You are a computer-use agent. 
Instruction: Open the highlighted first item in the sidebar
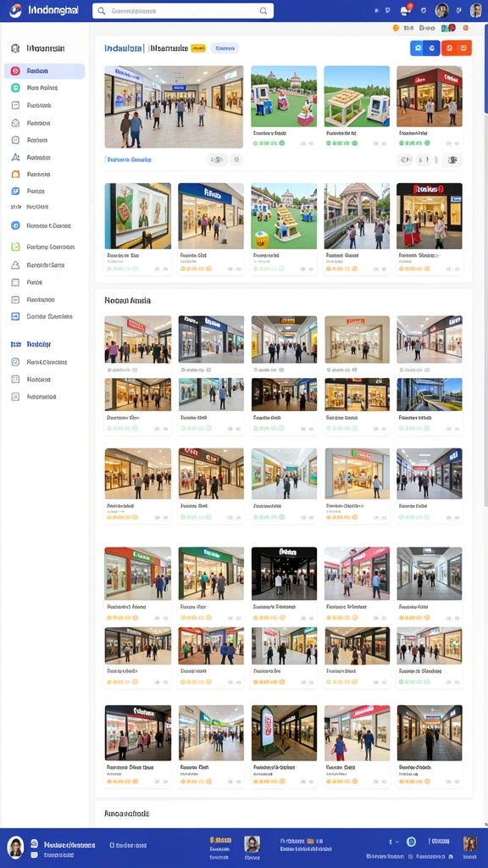[x=44, y=71]
